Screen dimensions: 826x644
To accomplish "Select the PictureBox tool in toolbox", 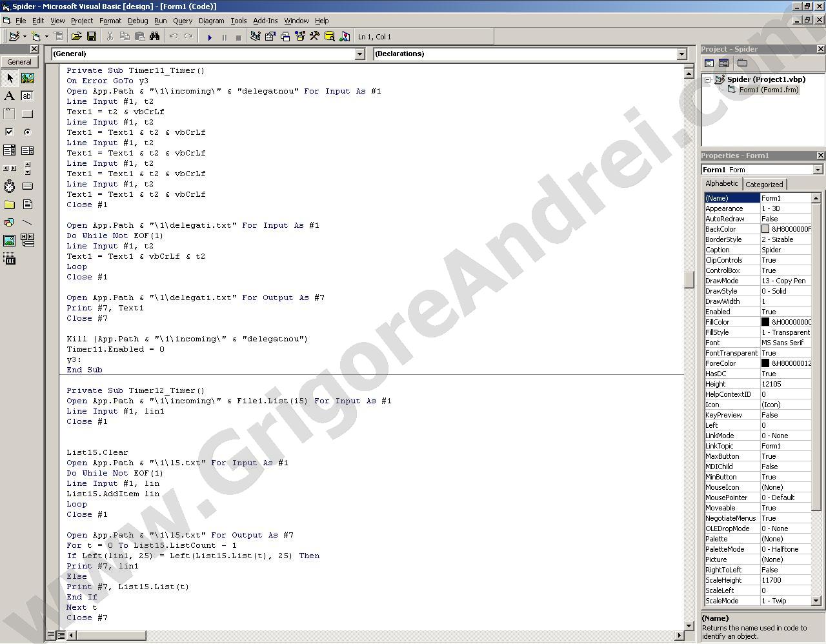I will click(27, 78).
